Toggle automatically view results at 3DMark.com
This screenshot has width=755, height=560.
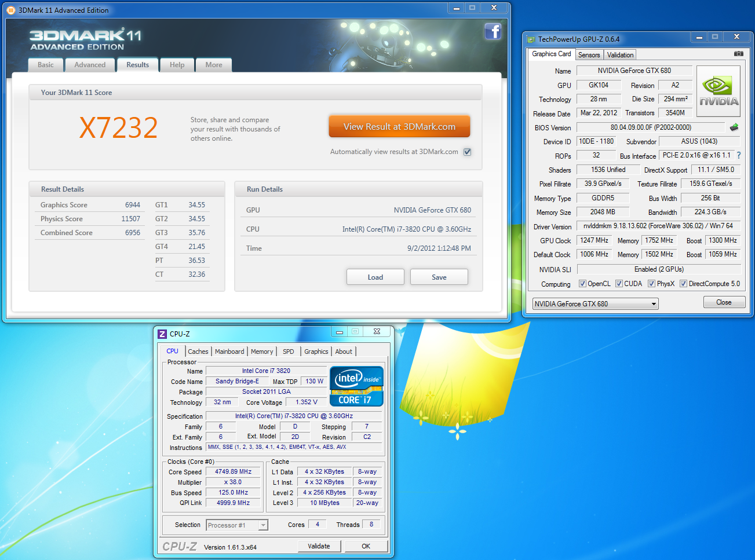point(468,152)
